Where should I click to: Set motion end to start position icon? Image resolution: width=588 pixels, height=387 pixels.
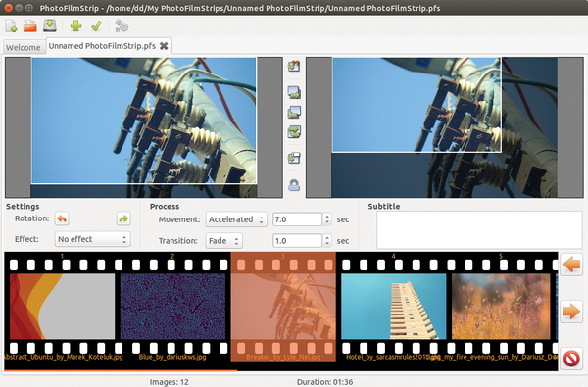[x=294, y=112]
